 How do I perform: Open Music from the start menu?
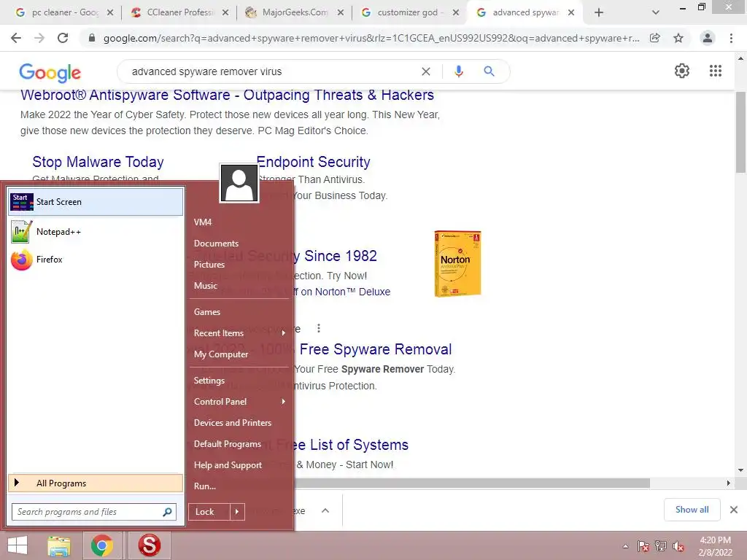(x=205, y=286)
